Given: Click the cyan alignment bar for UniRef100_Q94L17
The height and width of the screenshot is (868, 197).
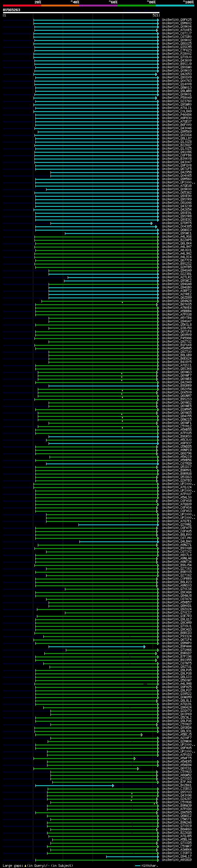Looking at the screenshot, I should coord(133,857).
